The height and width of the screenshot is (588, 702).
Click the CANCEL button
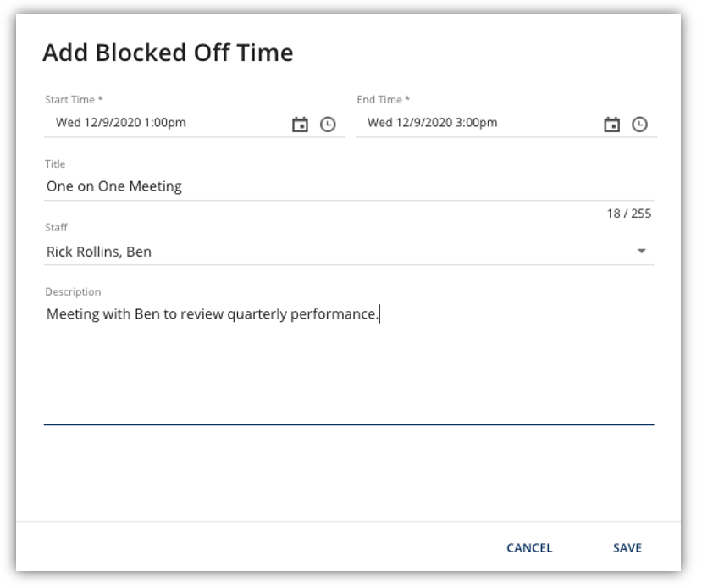coord(529,547)
